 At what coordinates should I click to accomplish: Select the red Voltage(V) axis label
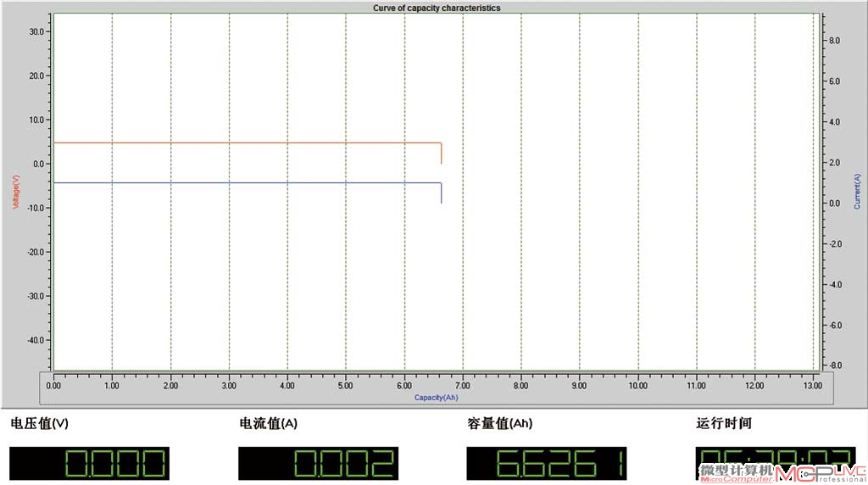(x=15, y=192)
